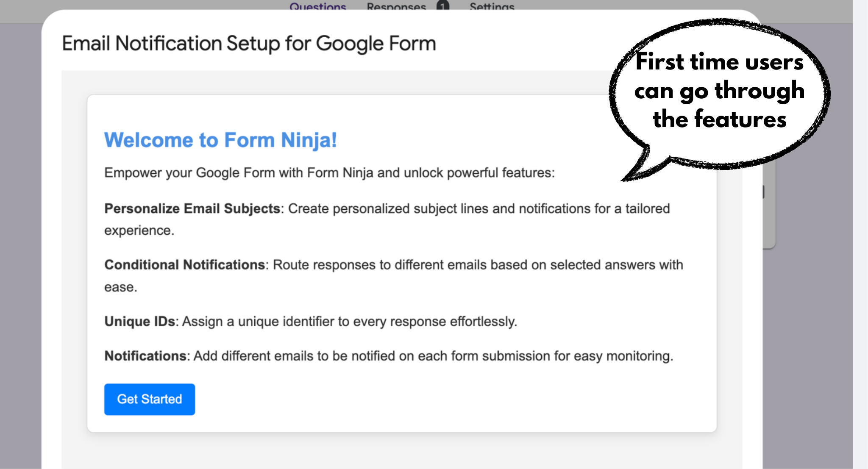Click the Empower your Google Form intro line
The height and width of the screenshot is (469, 868).
pyautogui.click(x=329, y=173)
